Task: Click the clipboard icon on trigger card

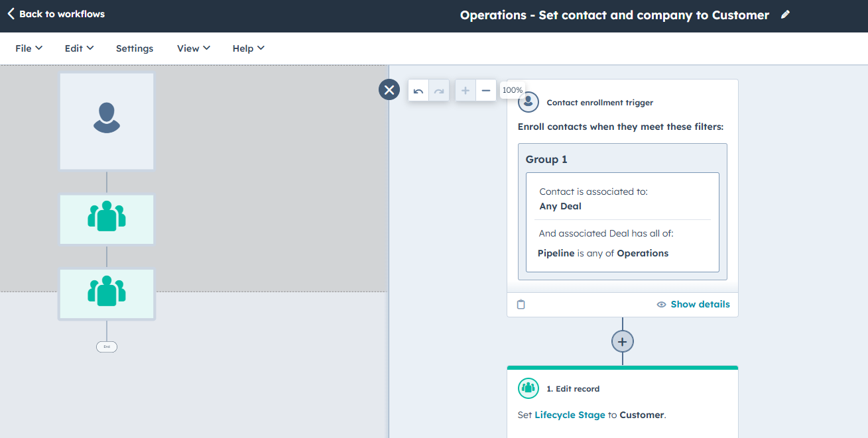Action: [521, 304]
